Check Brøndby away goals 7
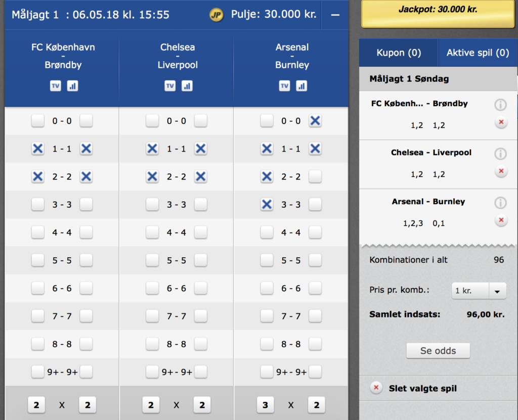 click(x=86, y=316)
